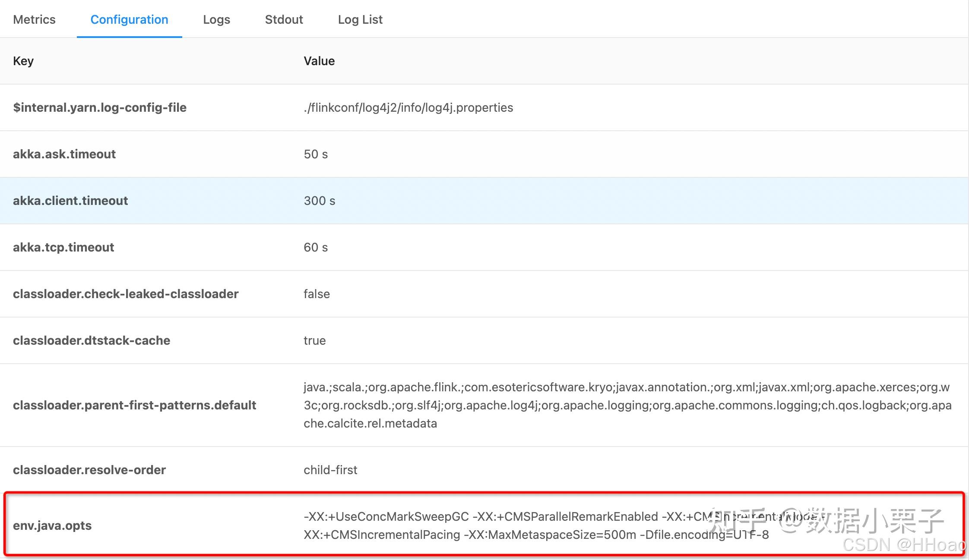Select the env.java.opts configuration row
Screen dimensions: 969x560
pos(52,525)
